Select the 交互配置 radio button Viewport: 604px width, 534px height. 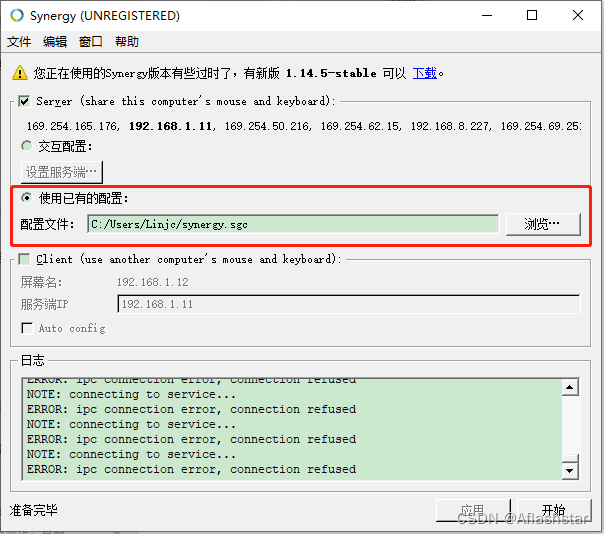pos(26,146)
